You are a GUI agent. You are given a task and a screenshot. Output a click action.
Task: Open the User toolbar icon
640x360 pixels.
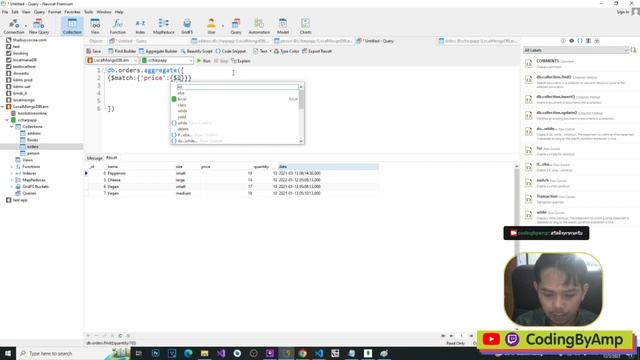(211, 26)
